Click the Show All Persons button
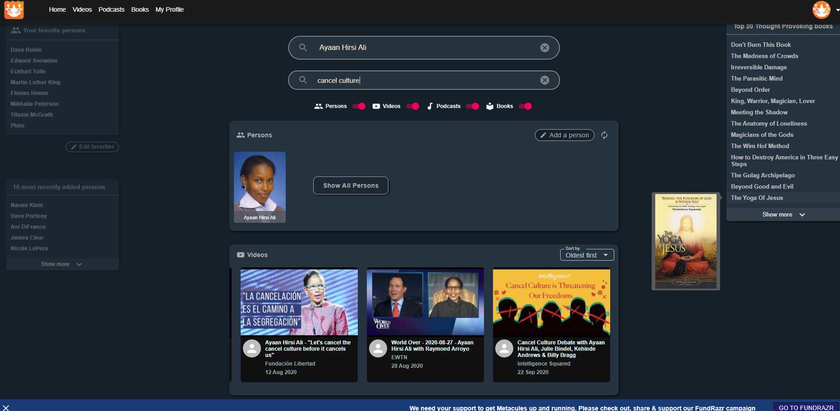The height and width of the screenshot is (411, 840). tap(351, 185)
